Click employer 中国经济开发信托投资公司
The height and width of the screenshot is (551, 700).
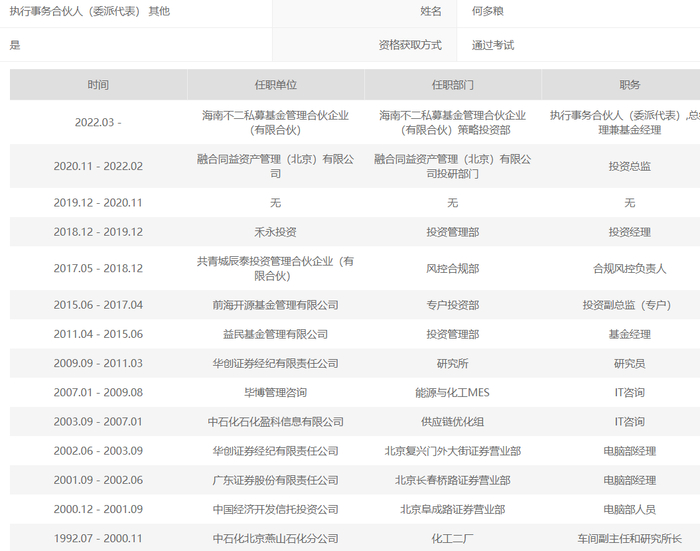pos(275,509)
